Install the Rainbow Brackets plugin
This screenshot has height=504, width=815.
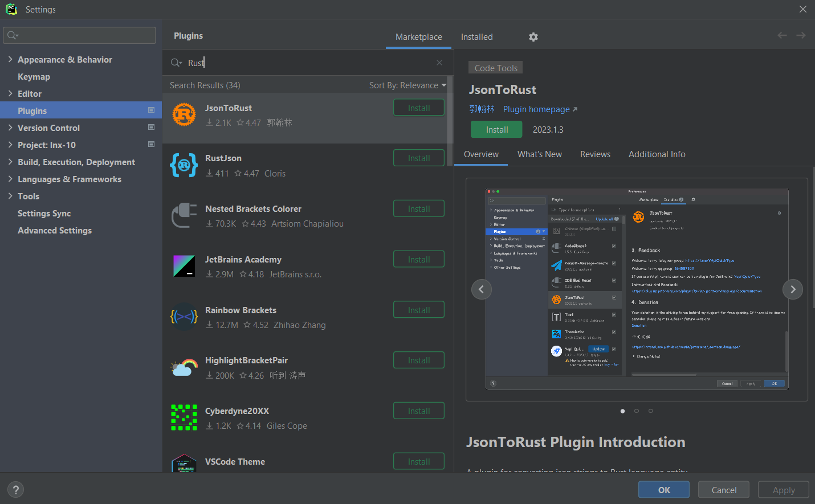coord(419,310)
